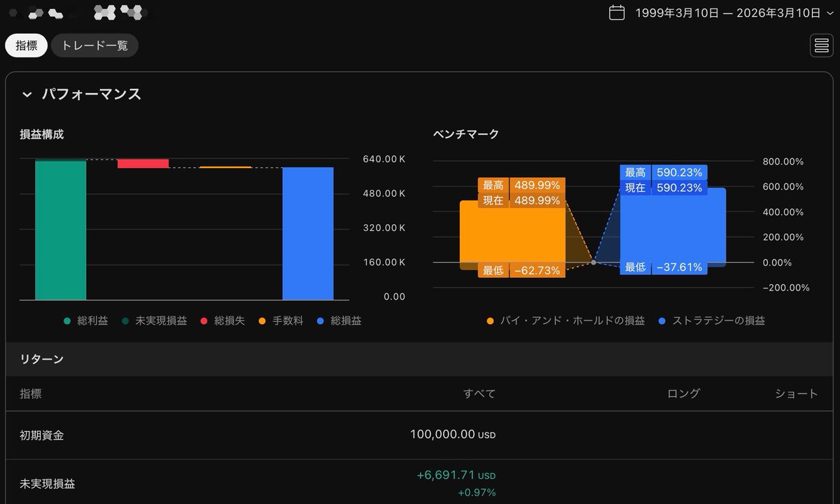This screenshot has width=840, height=504.
Task: Toggle the 総損益 legend item
Action: click(x=339, y=321)
